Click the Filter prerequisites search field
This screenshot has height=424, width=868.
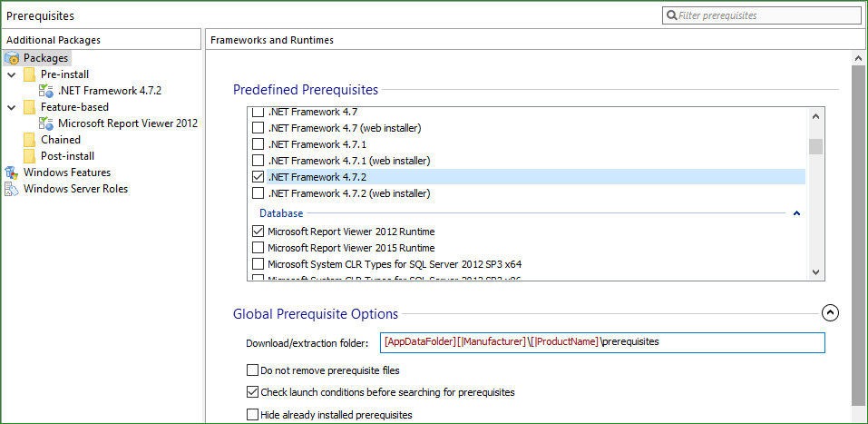point(761,15)
